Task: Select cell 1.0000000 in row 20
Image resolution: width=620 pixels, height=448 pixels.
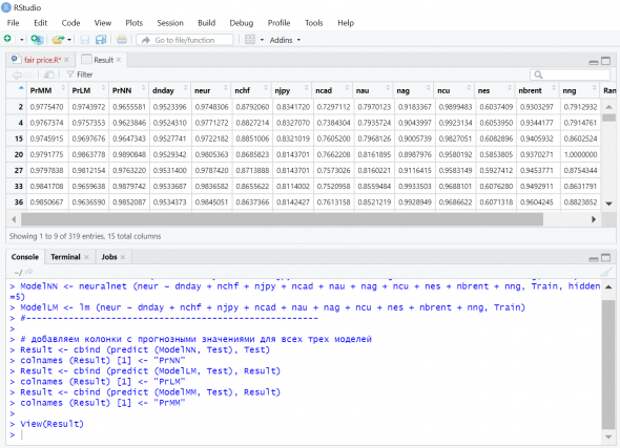Action: point(580,154)
